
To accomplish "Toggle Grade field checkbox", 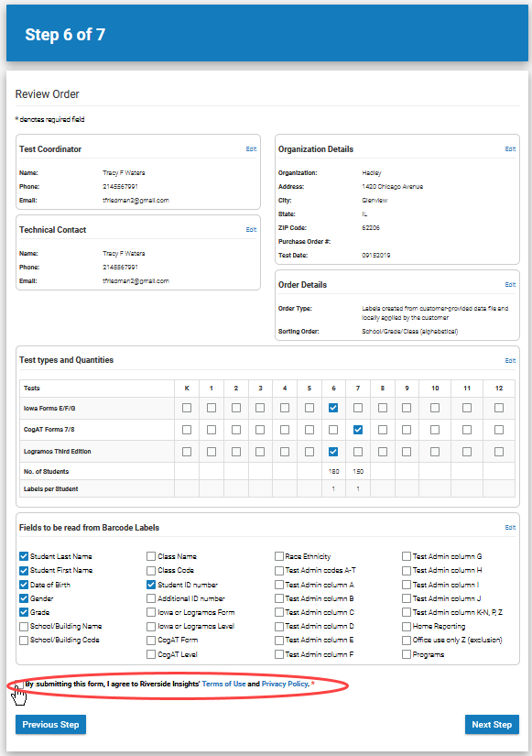I will [x=24, y=612].
